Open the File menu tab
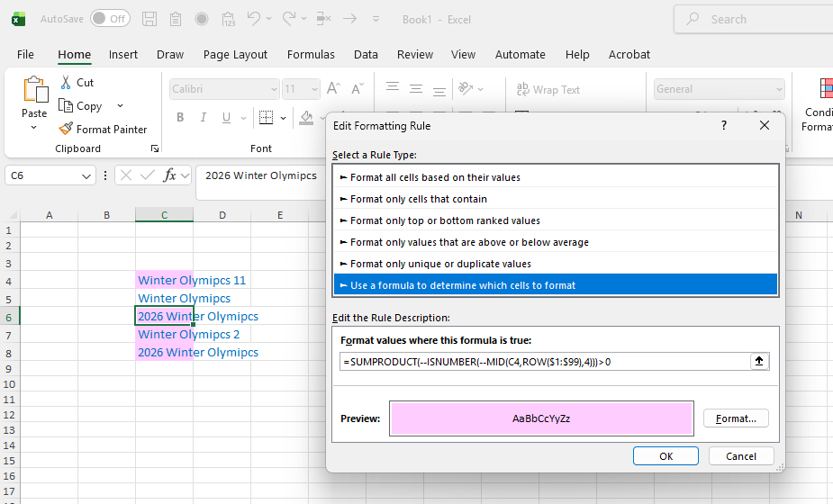 click(x=25, y=54)
